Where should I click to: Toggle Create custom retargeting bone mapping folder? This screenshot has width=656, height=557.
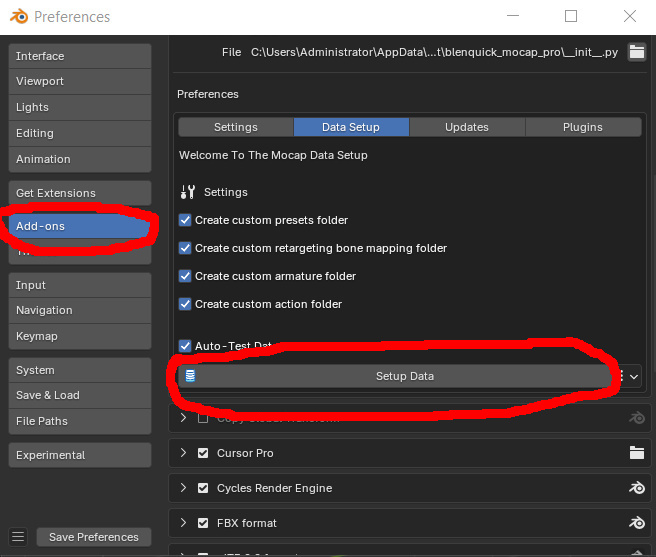click(x=185, y=248)
